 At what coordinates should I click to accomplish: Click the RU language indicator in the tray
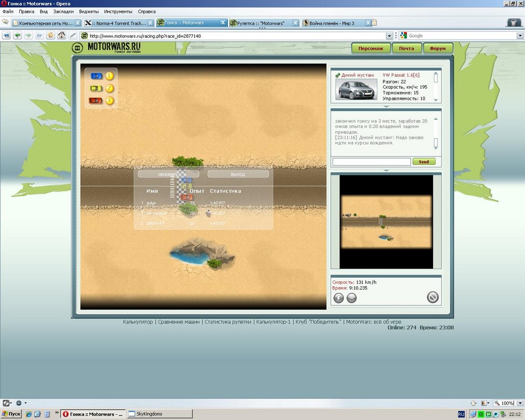[461, 414]
